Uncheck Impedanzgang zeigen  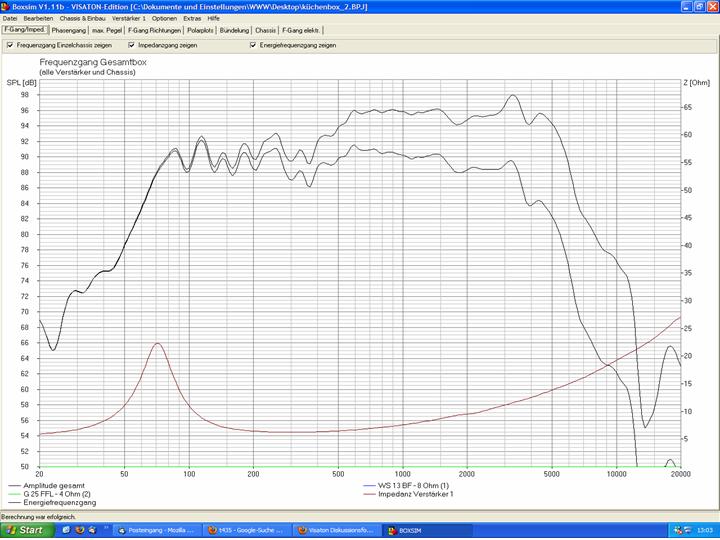coord(132,45)
